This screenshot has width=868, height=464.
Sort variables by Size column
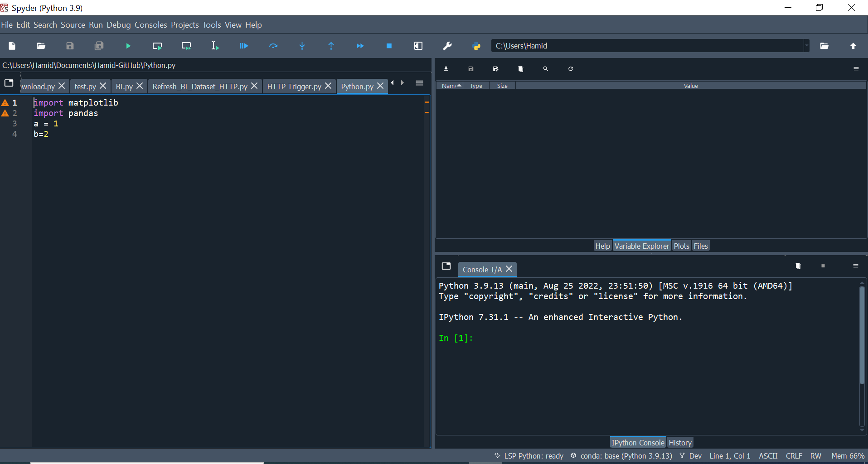(x=502, y=86)
